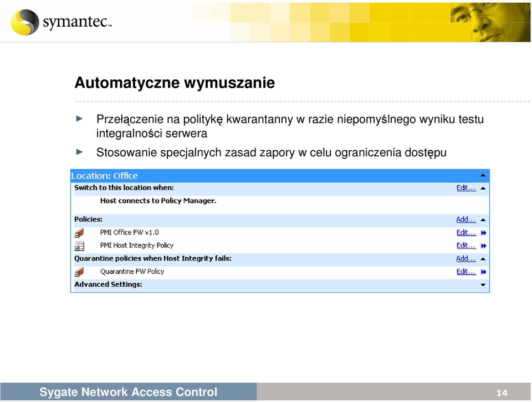Edit the PMI Office FW v1.0 policy
The image size is (532, 402).
pyautogui.click(x=466, y=232)
